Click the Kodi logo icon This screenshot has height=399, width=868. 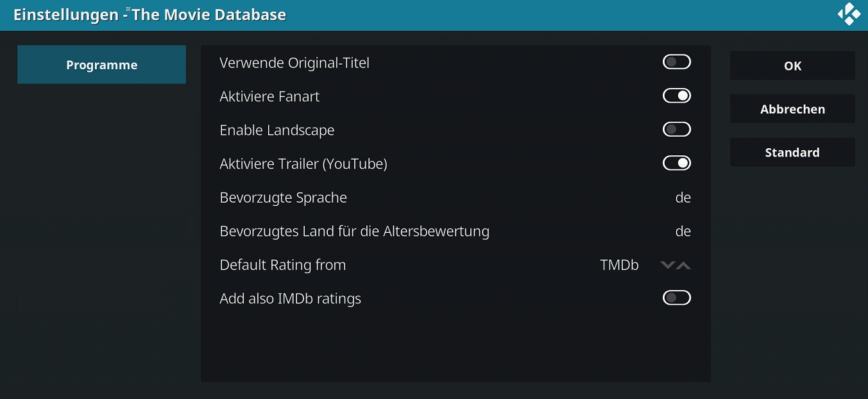click(x=849, y=14)
